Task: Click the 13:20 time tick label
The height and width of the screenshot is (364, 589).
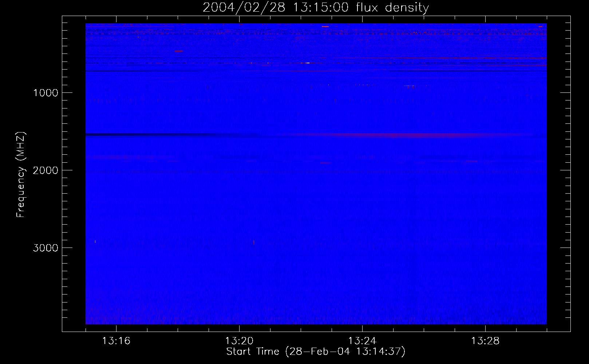Action: pyautogui.click(x=239, y=341)
